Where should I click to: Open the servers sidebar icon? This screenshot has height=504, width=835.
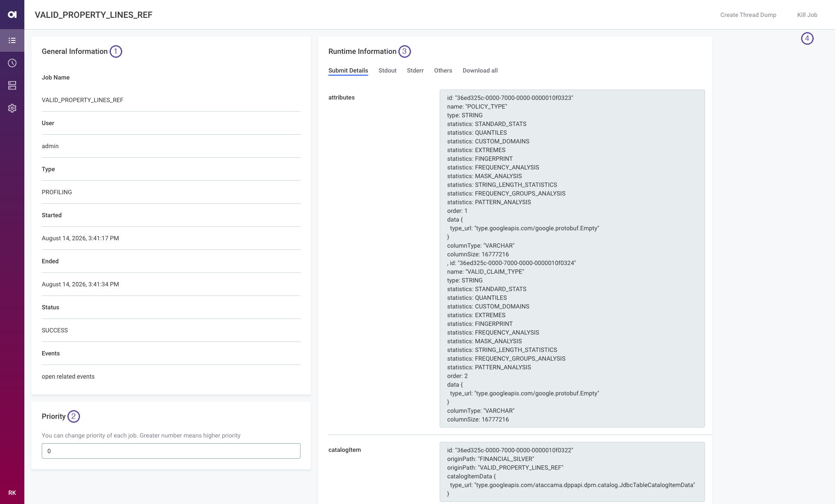click(12, 86)
